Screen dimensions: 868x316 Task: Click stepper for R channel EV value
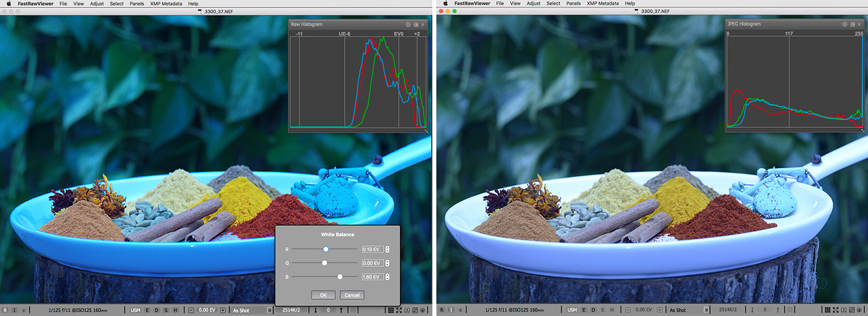[387, 250]
